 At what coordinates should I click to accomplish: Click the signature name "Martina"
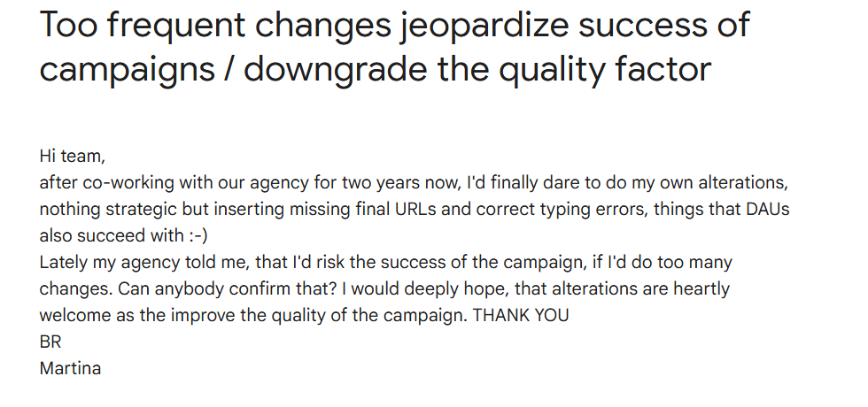click(70, 369)
